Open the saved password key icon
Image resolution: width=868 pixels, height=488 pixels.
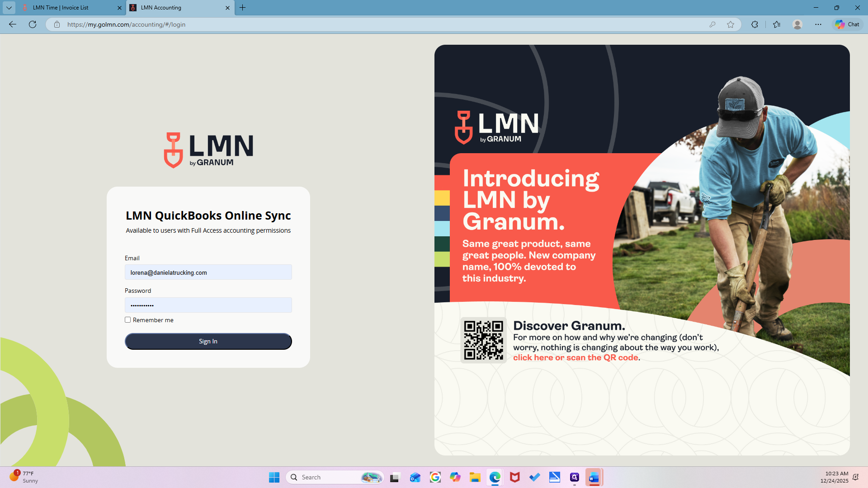click(x=712, y=24)
